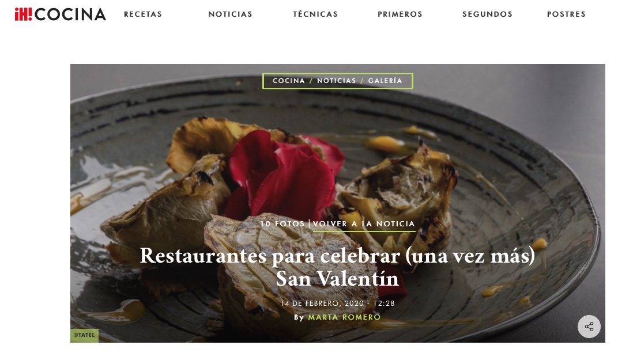The height and width of the screenshot is (364, 633).
Task: Open the Noticias menu
Action: click(230, 14)
